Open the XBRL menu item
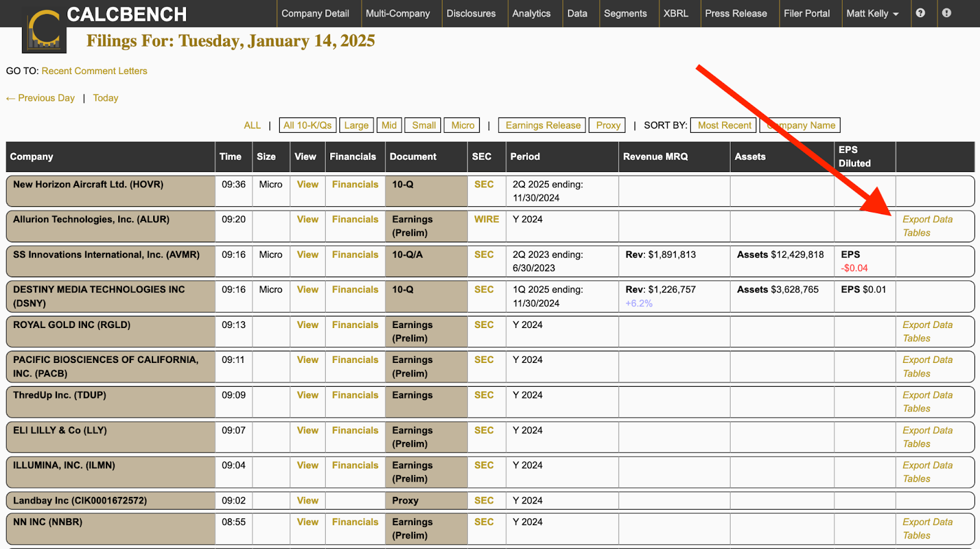The width and height of the screenshot is (980, 549). (x=676, y=13)
